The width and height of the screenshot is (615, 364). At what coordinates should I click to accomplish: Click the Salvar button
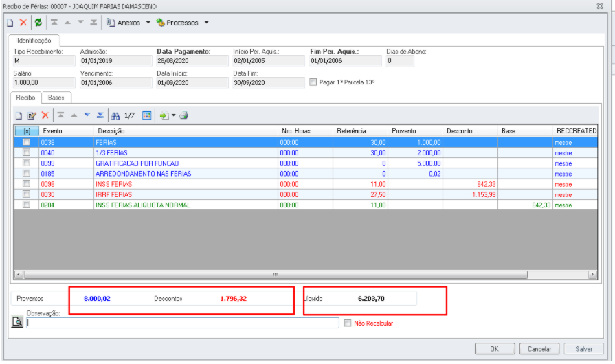coord(583,349)
